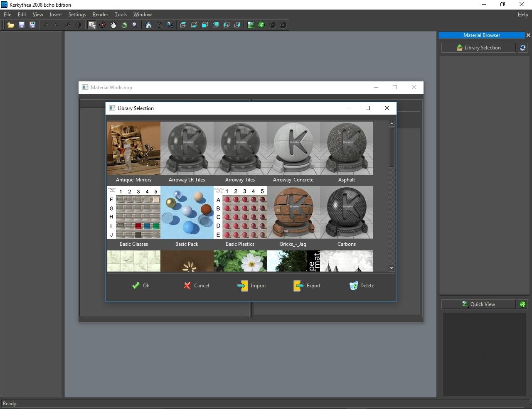Click the Redo arrow in the toolbar
532x409 pixels.
(x=57, y=25)
